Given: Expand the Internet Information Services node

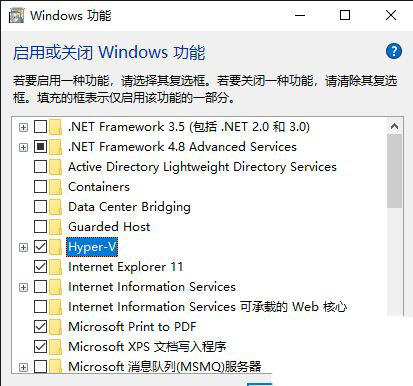Looking at the screenshot, I should pyautogui.click(x=23, y=287).
